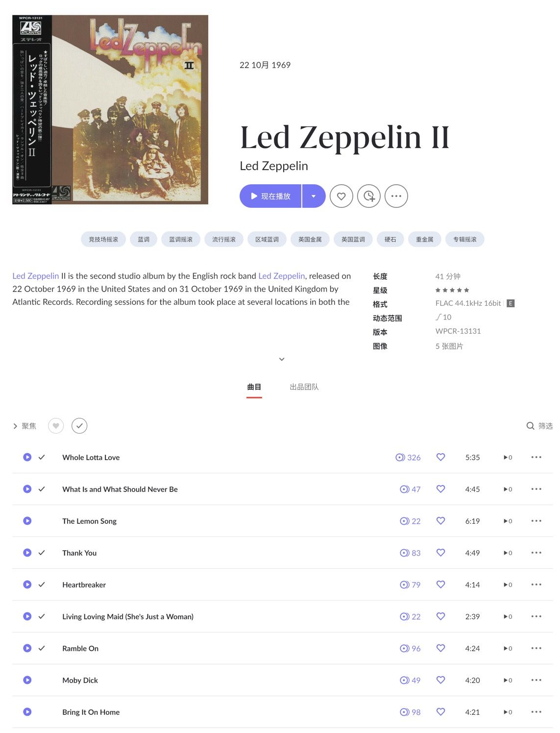Open the album's three-dot more options menu

click(396, 196)
